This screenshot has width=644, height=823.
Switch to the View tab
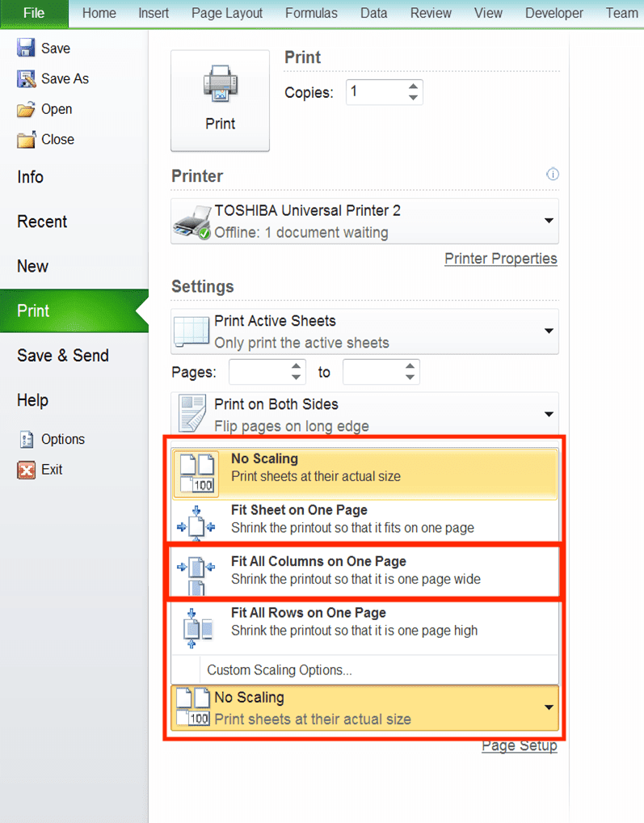click(488, 13)
